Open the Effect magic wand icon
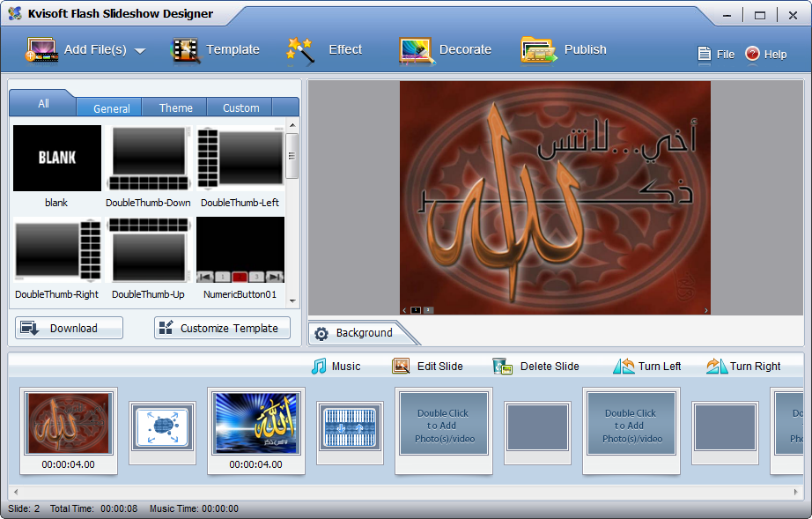The image size is (812, 519). click(299, 50)
